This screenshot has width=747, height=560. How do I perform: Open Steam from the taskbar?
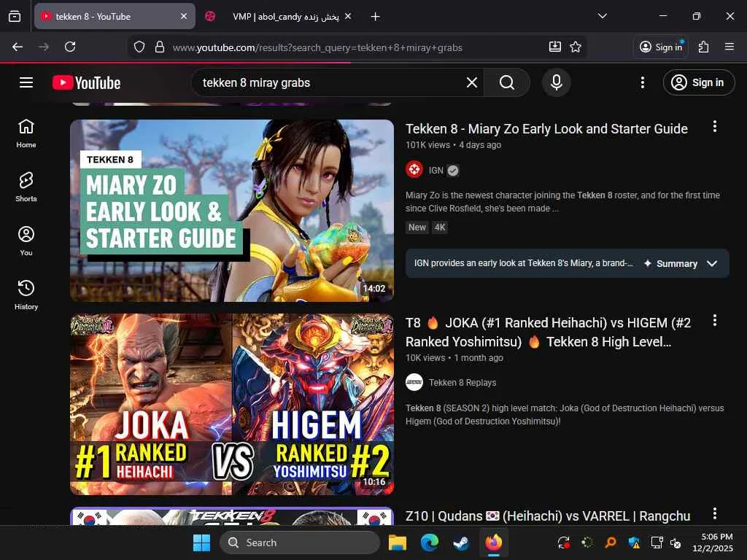(x=461, y=542)
